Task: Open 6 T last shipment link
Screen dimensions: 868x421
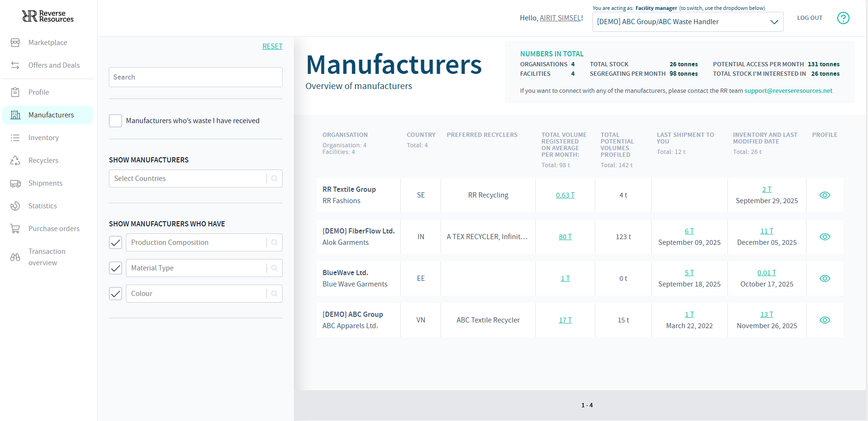Action: point(689,231)
